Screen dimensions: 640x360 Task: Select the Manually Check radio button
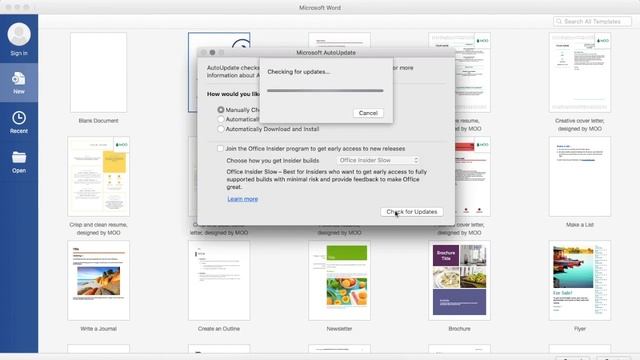221,110
